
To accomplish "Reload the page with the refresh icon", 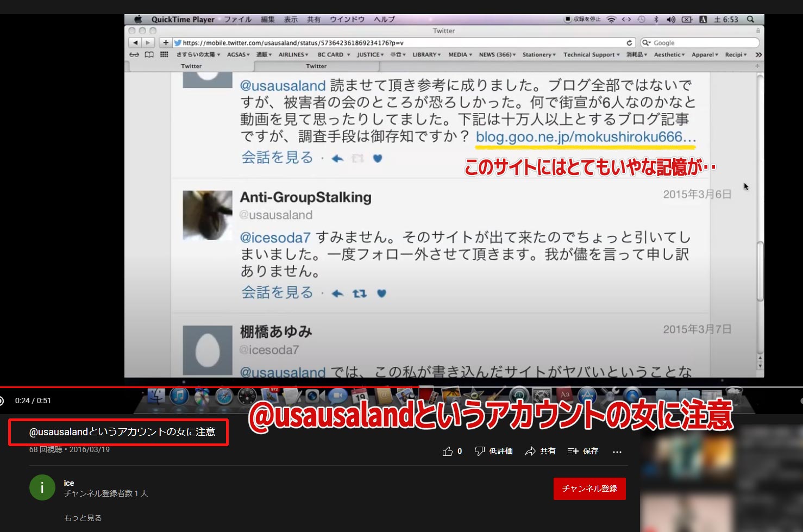I will click(629, 42).
